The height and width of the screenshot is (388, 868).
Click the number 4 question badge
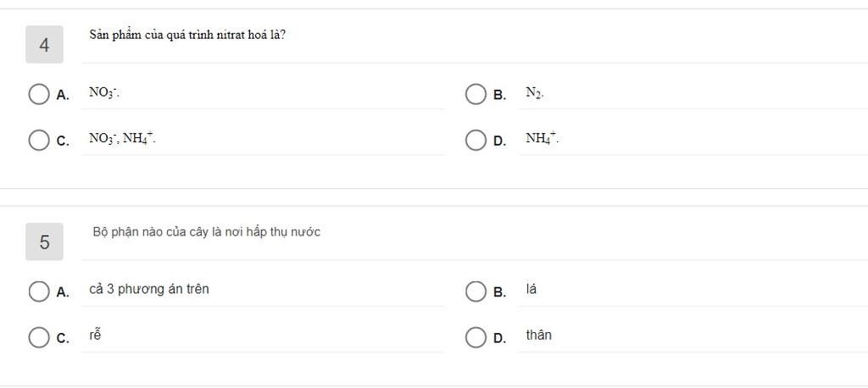(x=44, y=44)
